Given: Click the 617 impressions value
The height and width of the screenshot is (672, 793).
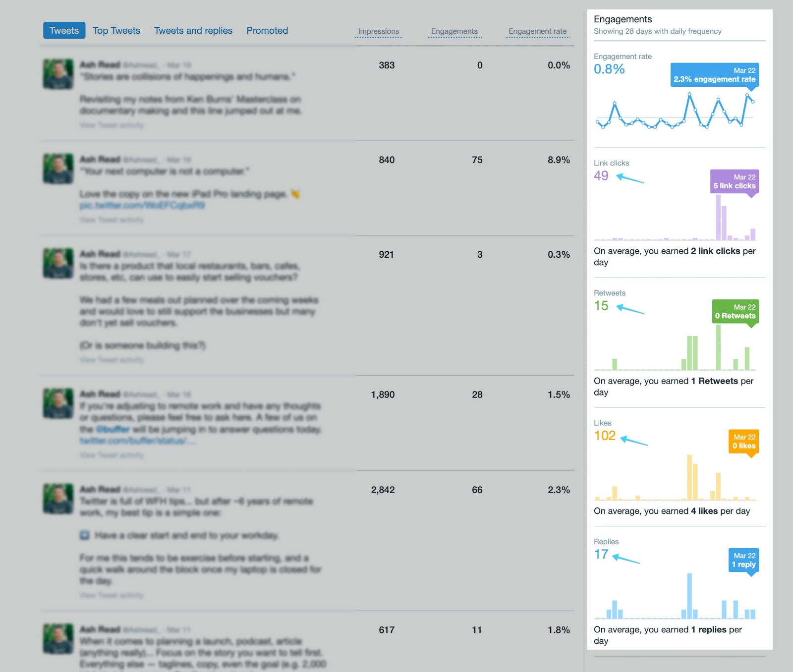Looking at the screenshot, I should pos(387,630).
